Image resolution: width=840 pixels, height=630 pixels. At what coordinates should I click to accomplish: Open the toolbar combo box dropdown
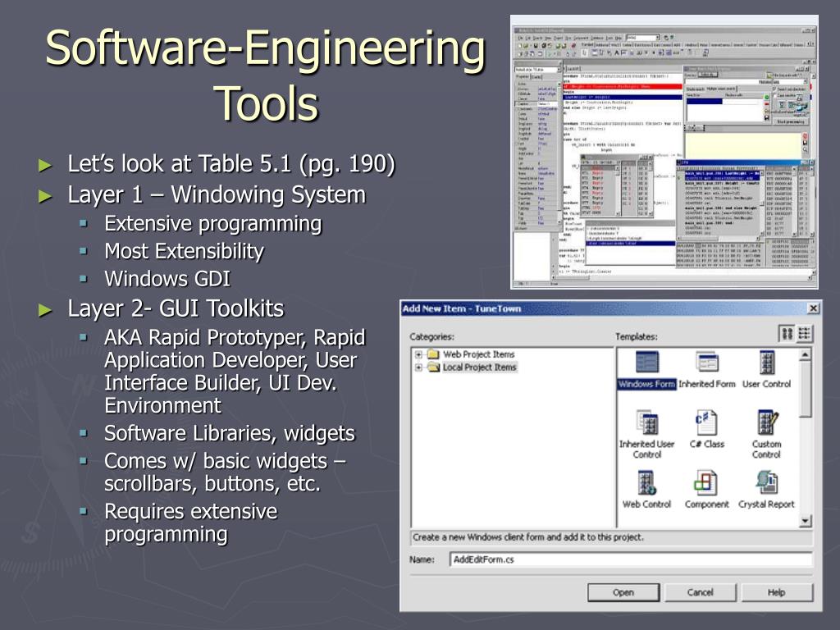(658, 38)
